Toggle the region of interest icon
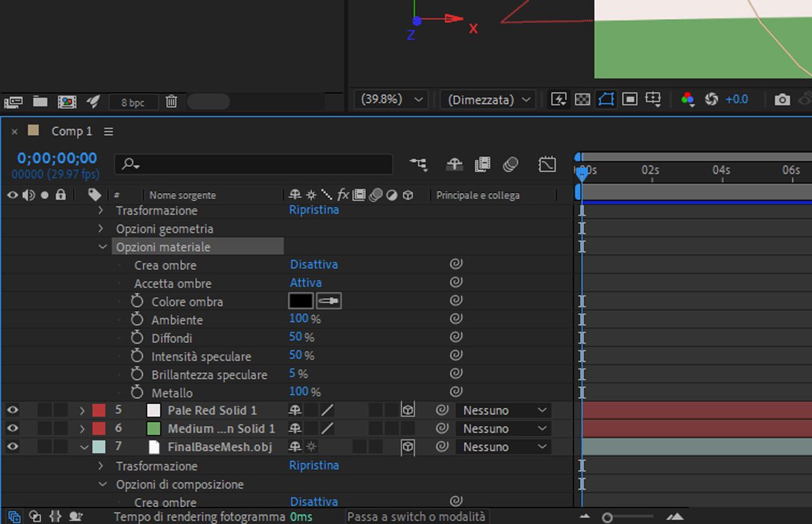The height and width of the screenshot is (524, 812). [x=629, y=99]
